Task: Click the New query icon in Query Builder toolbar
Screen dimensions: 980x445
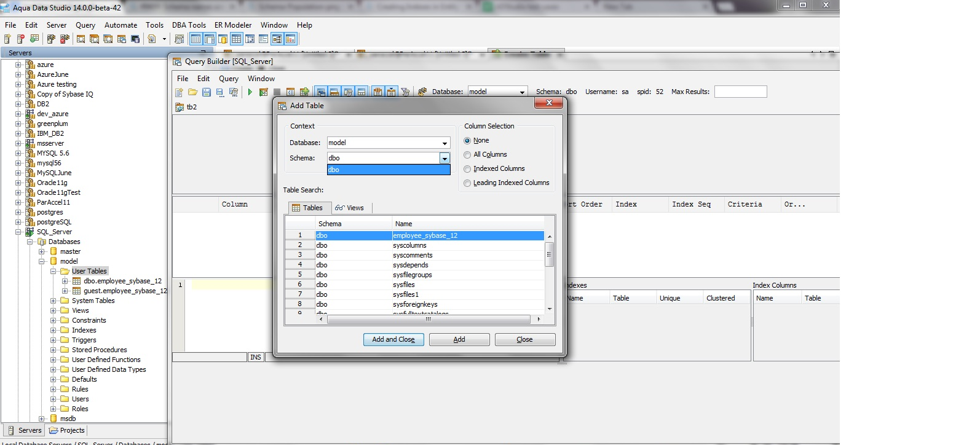Action: 179,92
